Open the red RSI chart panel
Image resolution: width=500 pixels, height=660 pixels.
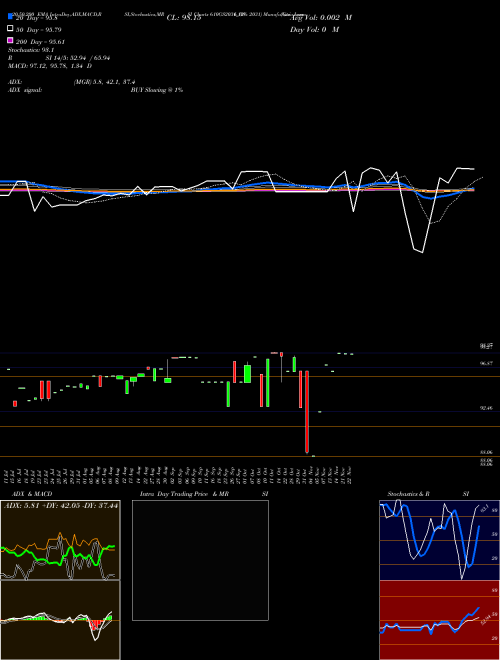pos(439,620)
